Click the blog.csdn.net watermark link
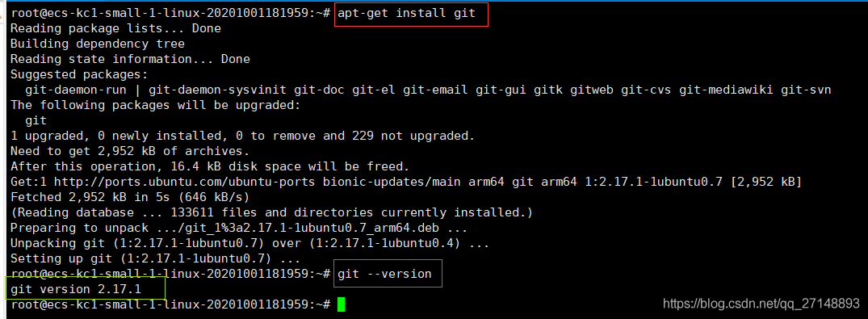 click(761, 303)
